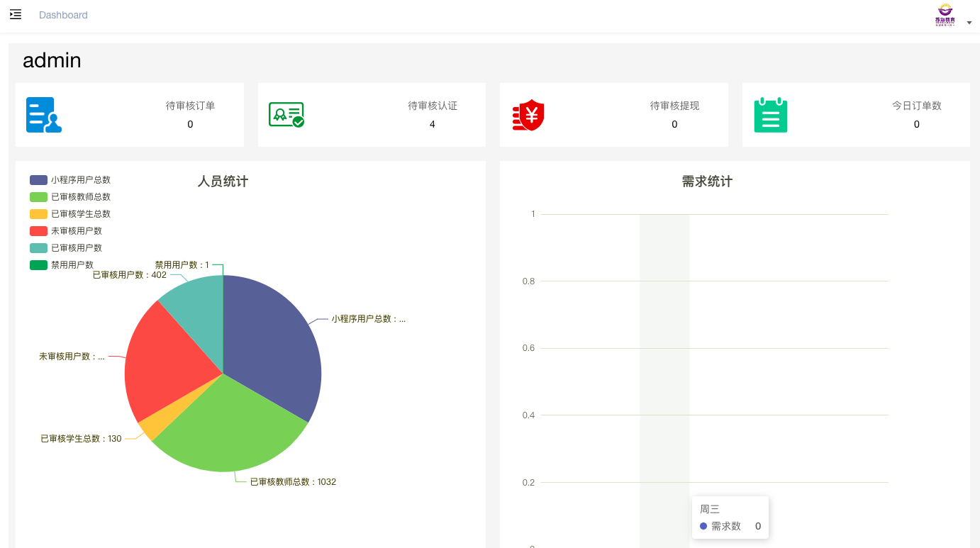Click the pending orders blue document icon
980x548 pixels.
point(44,115)
